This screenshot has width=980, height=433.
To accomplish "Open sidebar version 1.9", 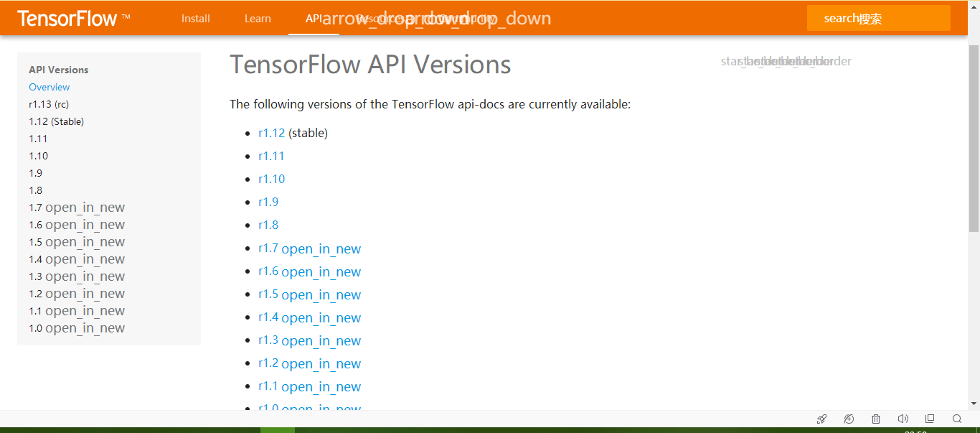I will pyautogui.click(x=36, y=173).
